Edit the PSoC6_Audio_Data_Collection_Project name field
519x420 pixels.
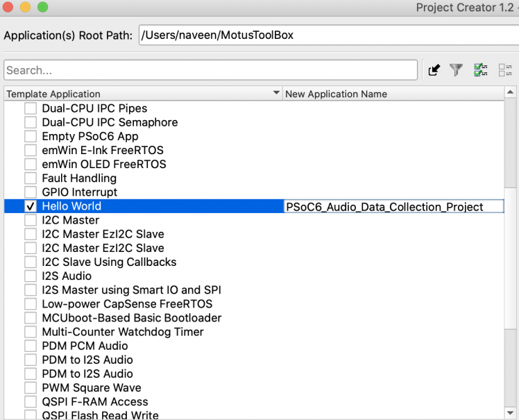tap(393, 206)
